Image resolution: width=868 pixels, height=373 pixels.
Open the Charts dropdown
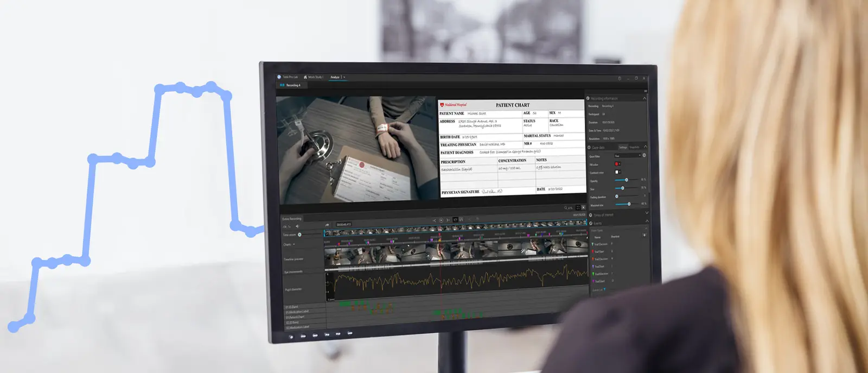(x=289, y=244)
